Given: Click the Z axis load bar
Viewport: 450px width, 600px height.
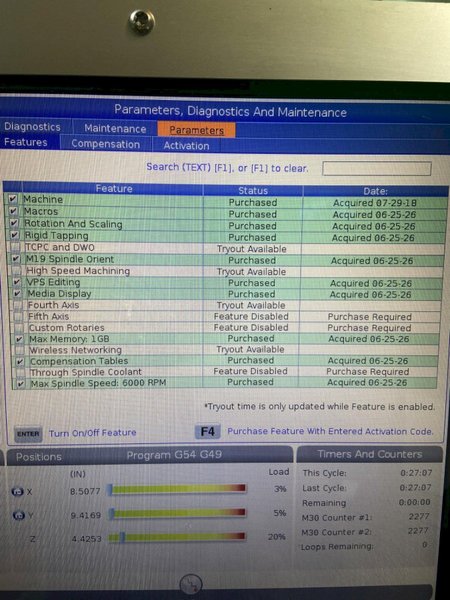Looking at the screenshot, I should (177, 537).
